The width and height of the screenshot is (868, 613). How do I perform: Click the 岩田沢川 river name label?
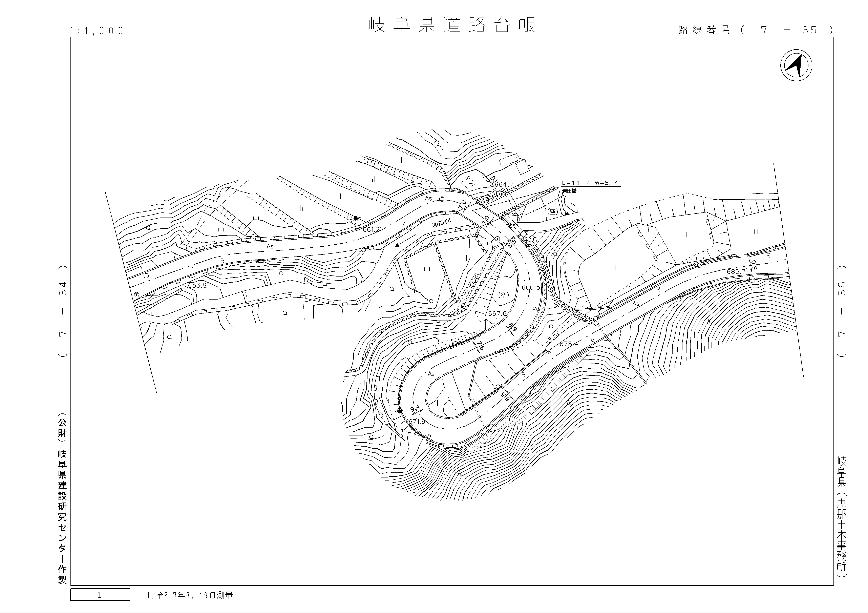click(x=442, y=224)
